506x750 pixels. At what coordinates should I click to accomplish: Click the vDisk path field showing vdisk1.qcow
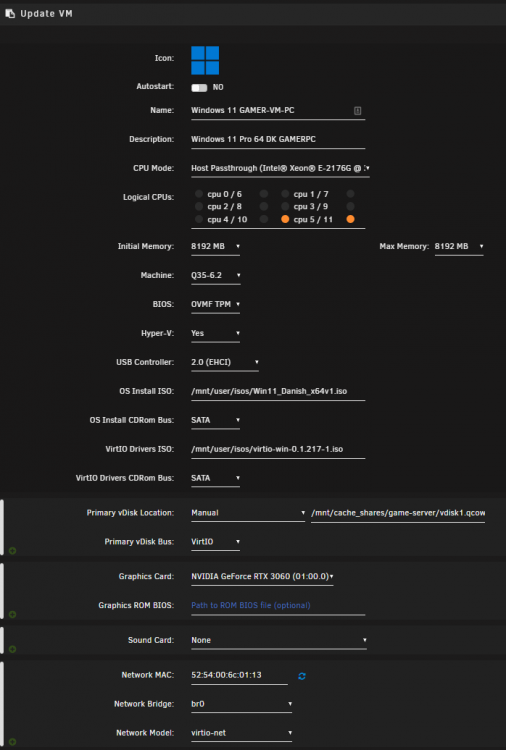click(398, 513)
